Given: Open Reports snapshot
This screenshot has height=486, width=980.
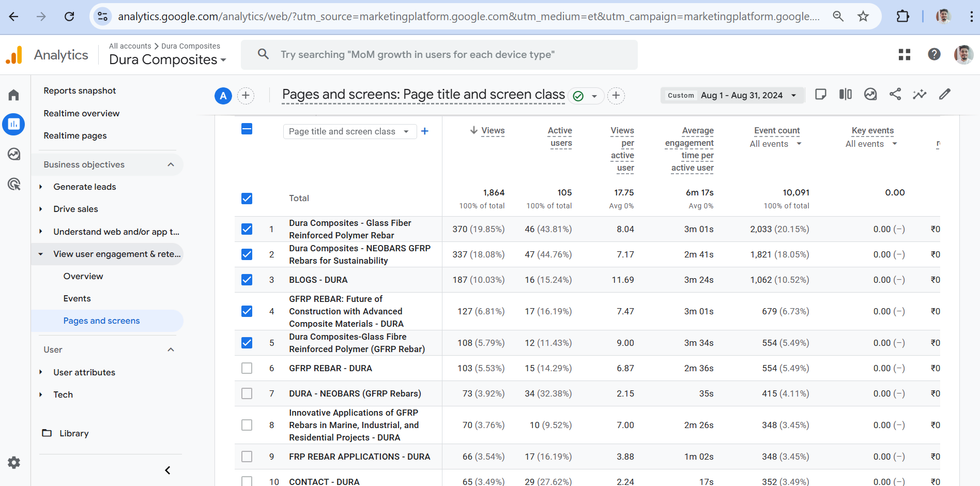Looking at the screenshot, I should (x=80, y=90).
